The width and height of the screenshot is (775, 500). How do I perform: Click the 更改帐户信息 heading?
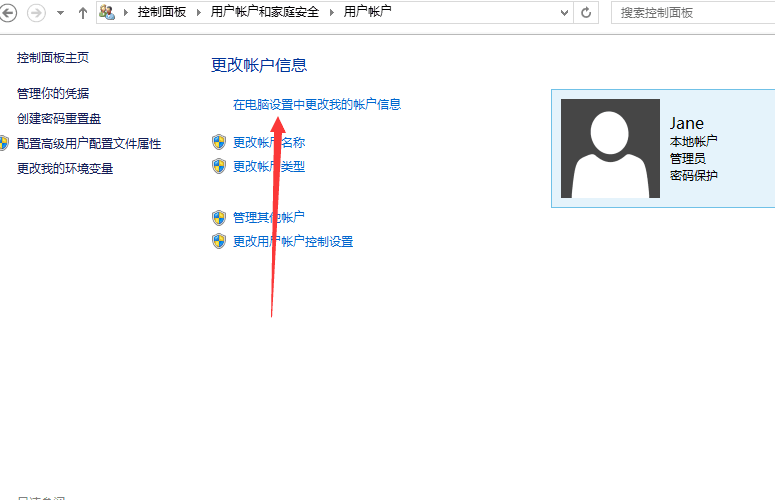[x=259, y=65]
